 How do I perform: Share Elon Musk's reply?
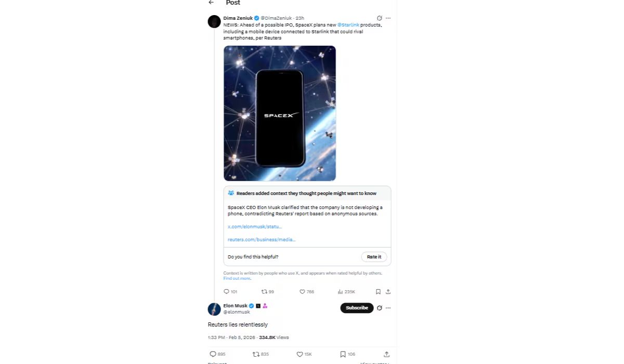(387, 354)
